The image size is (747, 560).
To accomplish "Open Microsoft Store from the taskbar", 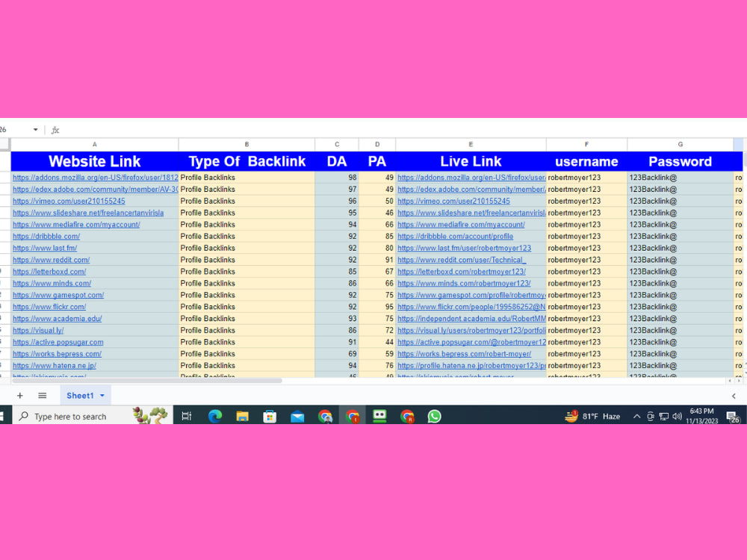I will pyautogui.click(x=270, y=416).
